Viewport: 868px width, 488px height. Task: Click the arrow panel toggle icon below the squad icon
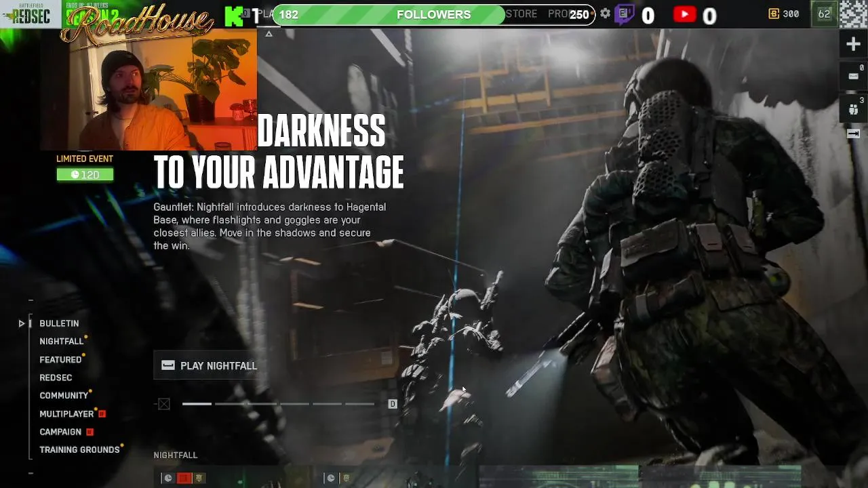click(853, 134)
